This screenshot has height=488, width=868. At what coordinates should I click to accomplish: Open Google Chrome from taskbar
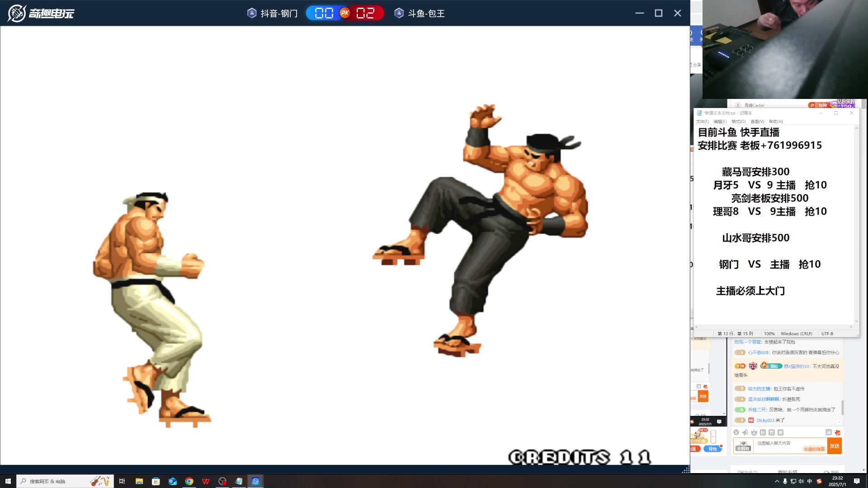(x=189, y=481)
